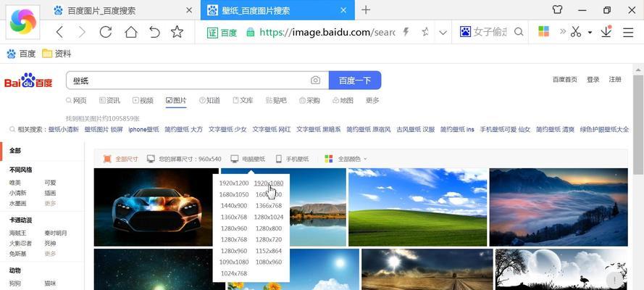Open the 文库 search category
644x290 pixels.
coord(243,101)
